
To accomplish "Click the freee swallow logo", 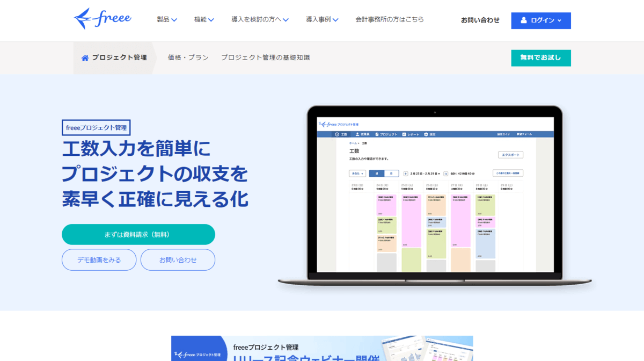I will (x=103, y=19).
